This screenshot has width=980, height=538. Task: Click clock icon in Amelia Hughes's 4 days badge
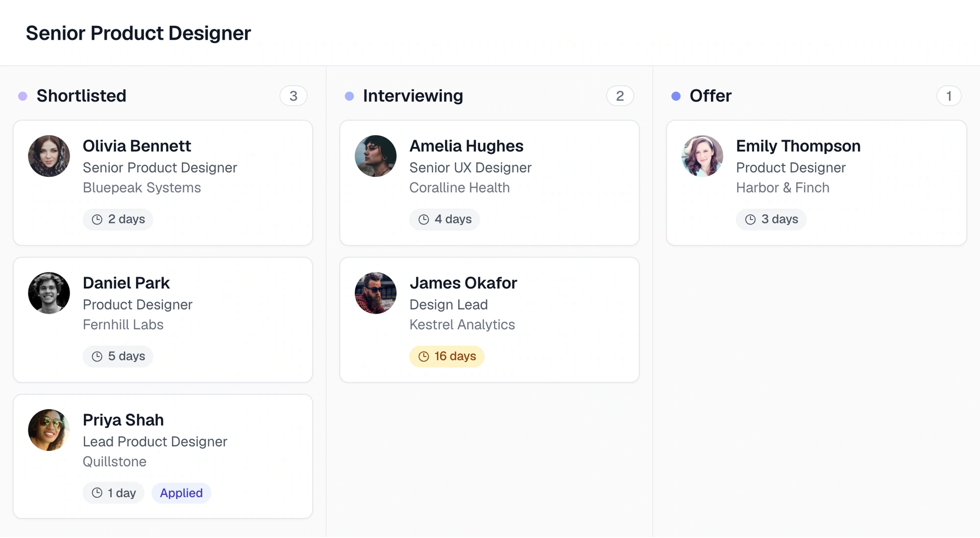tap(424, 220)
